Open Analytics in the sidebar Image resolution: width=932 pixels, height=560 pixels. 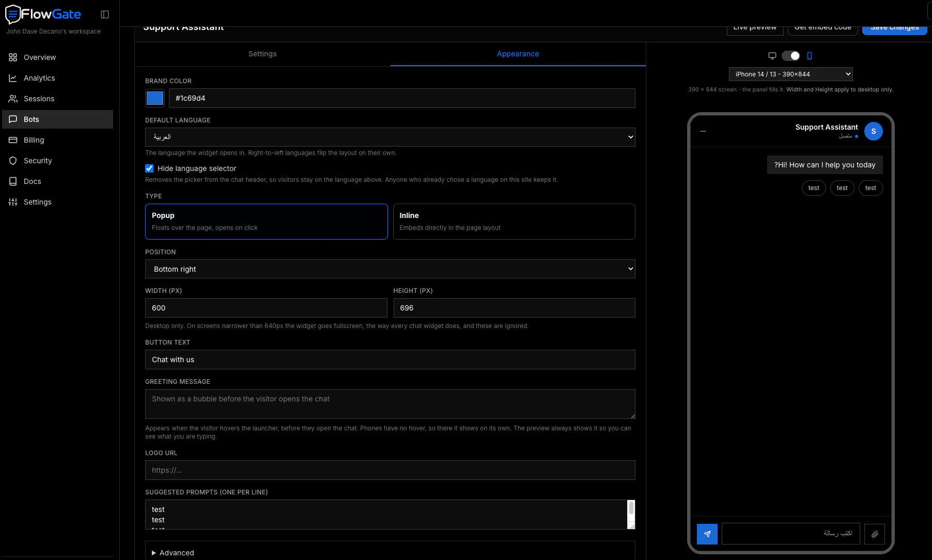tap(58, 78)
